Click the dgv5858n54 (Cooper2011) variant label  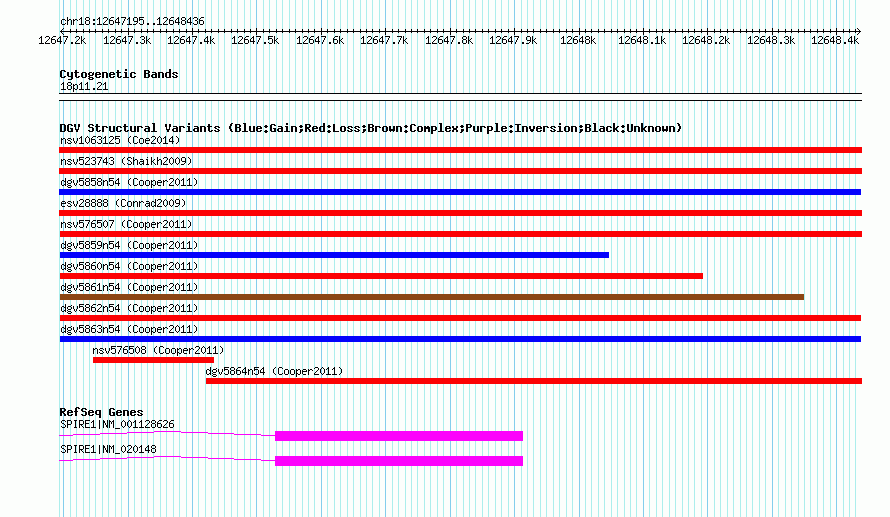(129, 182)
